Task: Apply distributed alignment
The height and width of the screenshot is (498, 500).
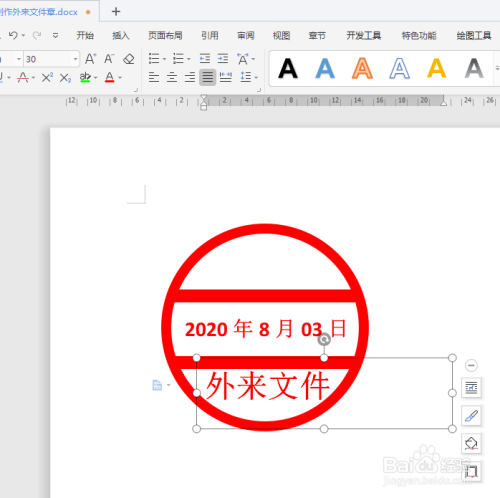Action: 226,77
